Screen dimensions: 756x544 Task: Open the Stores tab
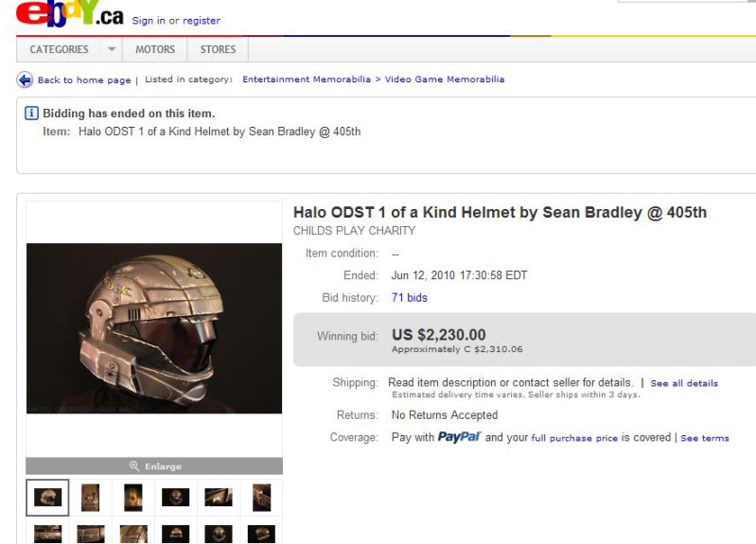click(218, 49)
